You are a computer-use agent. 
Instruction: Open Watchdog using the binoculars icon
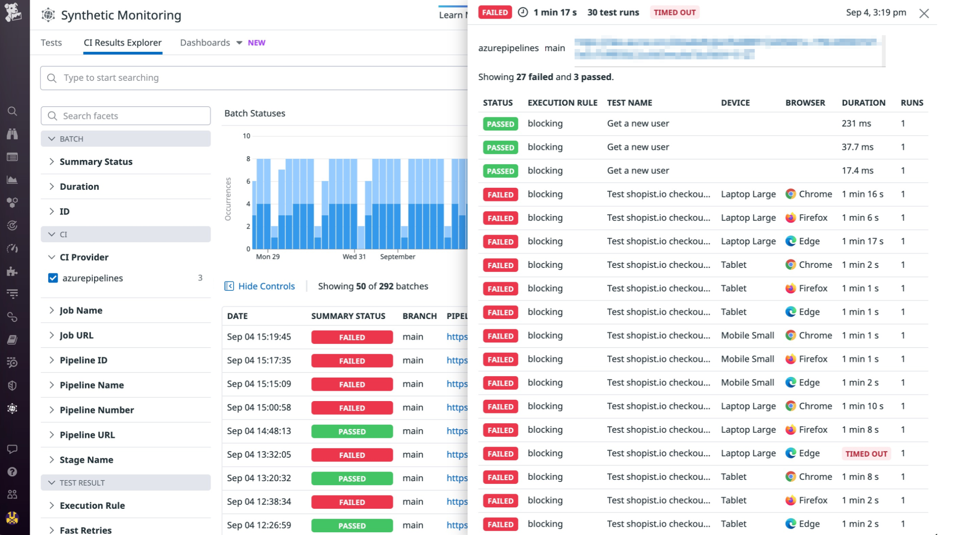(x=12, y=134)
